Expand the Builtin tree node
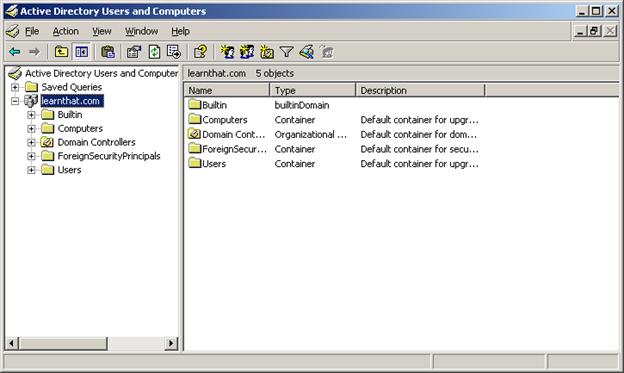The height and width of the screenshot is (373, 624). click(31, 115)
